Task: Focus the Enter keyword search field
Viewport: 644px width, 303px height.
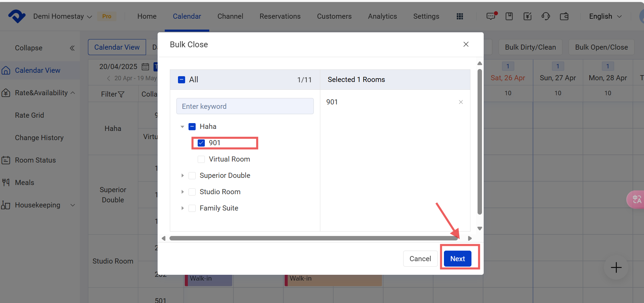Action: [x=245, y=106]
